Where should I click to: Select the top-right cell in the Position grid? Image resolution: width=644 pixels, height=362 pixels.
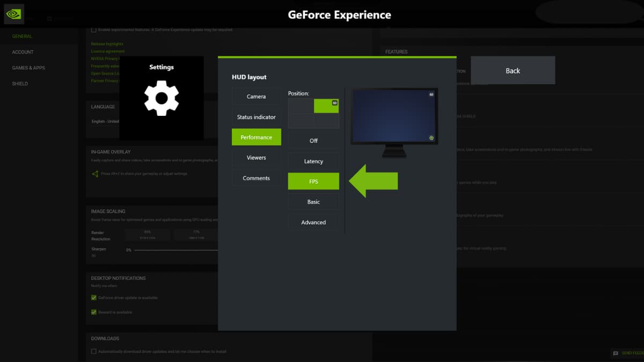[x=326, y=106]
